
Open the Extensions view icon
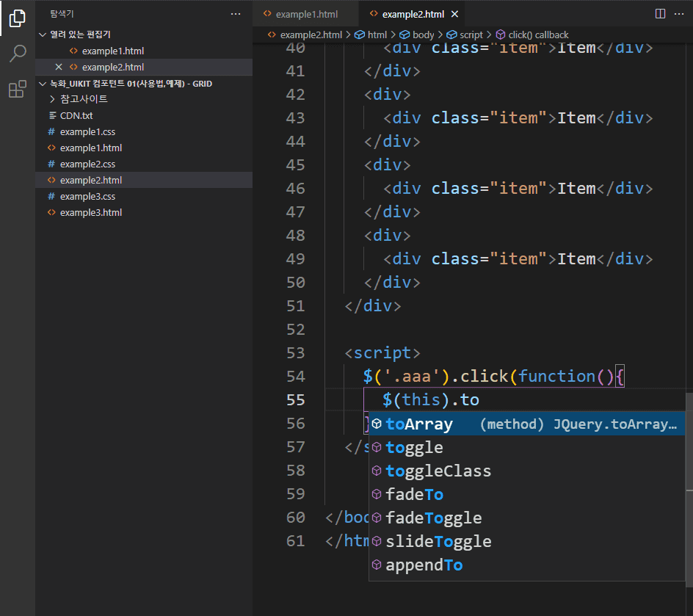point(17,90)
